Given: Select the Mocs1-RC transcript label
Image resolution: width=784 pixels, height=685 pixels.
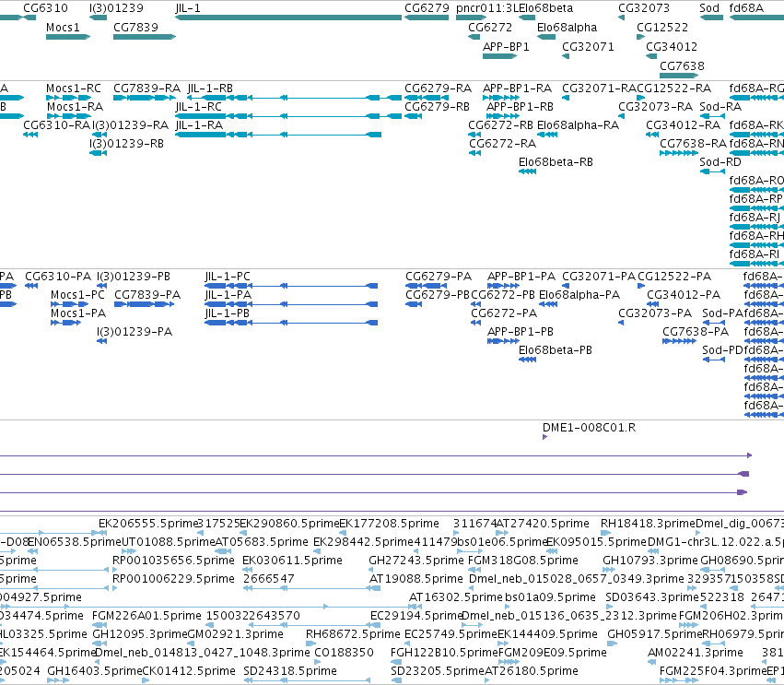Looking at the screenshot, I should [x=74, y=89].
